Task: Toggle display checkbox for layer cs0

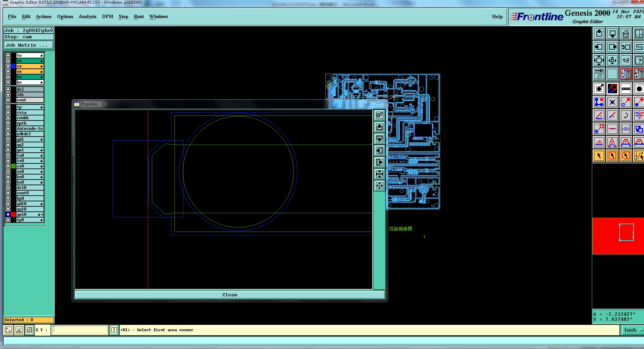Action: coord(8,166)
